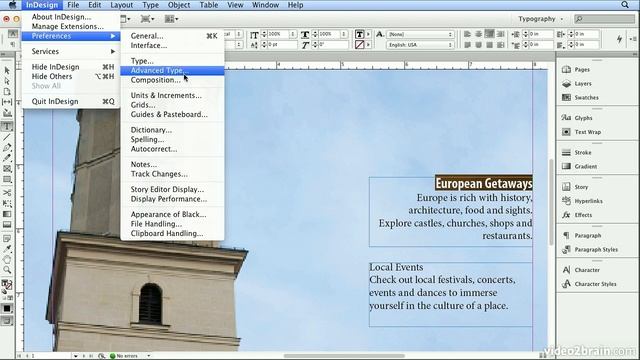The width and height of the screenshot is (640, 360).
Task: Open the Type menu
Action: coord(151,5)
